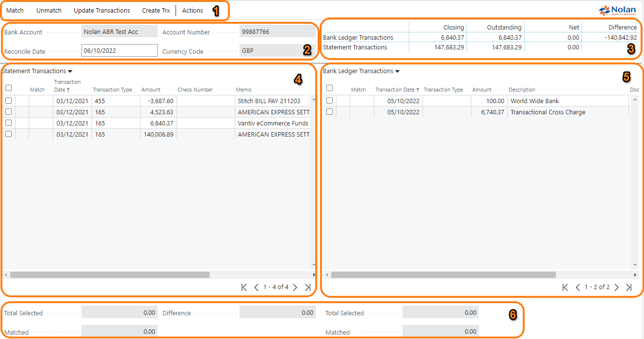644x339 pixels.
Task: Go to last page of Bank Ledger Transactions
Action: click(x=629, y=287)
